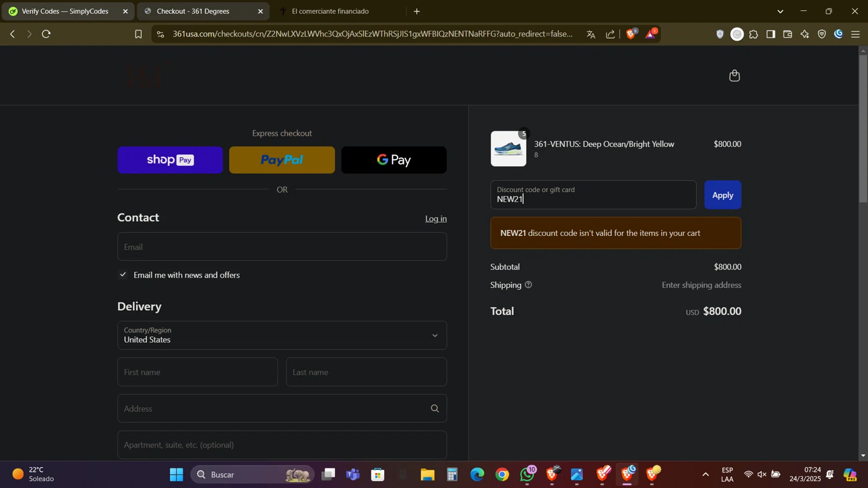Open Microsoft Edge from taskbar
The width and height of the screenshot is (868, 488).
coord(477,475)
